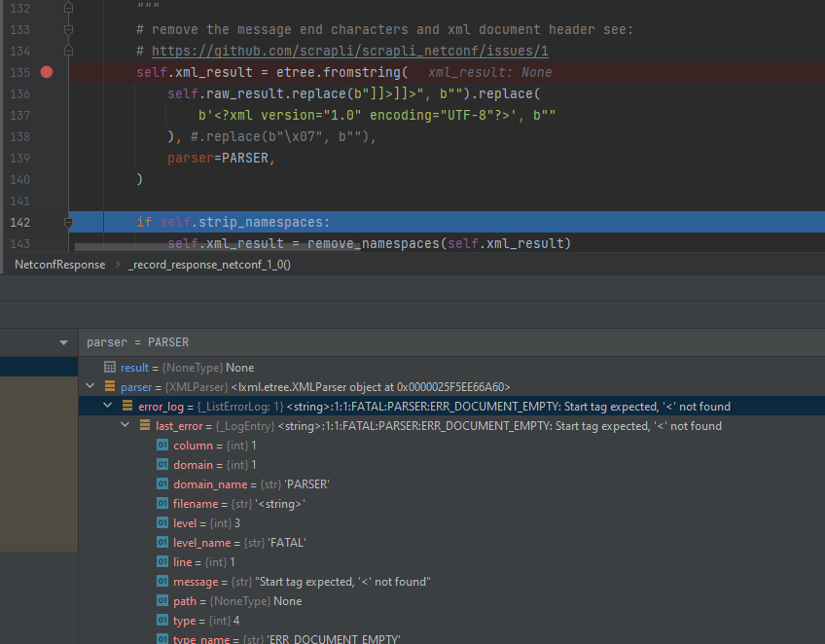Click the LogEntry icon next to last_error
Image resolution: width=825 pixels, height=644 pixels.
(146, 425)
